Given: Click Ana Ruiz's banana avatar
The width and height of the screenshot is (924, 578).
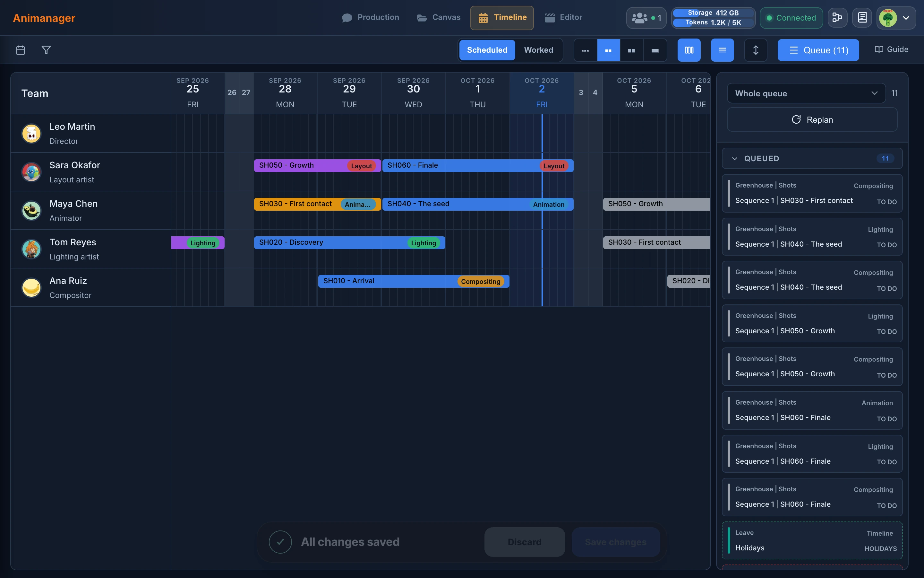Looking at the screenshot, I should point(31,287).
